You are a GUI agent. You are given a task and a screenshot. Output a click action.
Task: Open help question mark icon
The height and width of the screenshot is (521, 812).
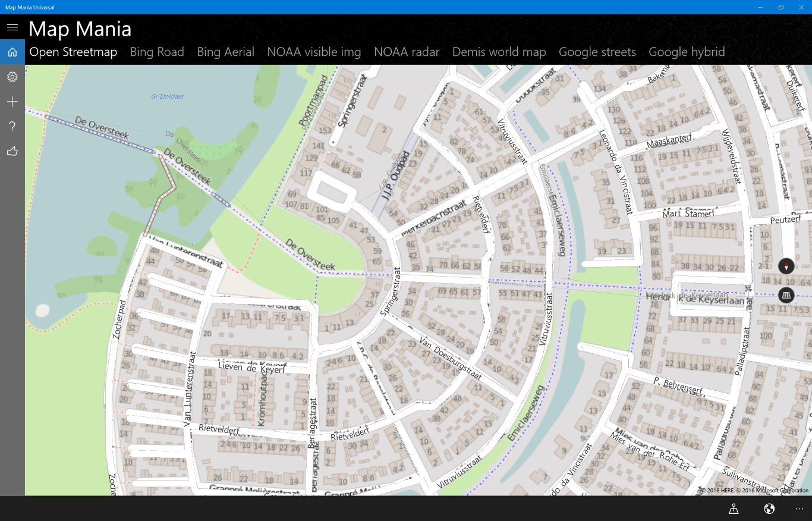point(12,127)
